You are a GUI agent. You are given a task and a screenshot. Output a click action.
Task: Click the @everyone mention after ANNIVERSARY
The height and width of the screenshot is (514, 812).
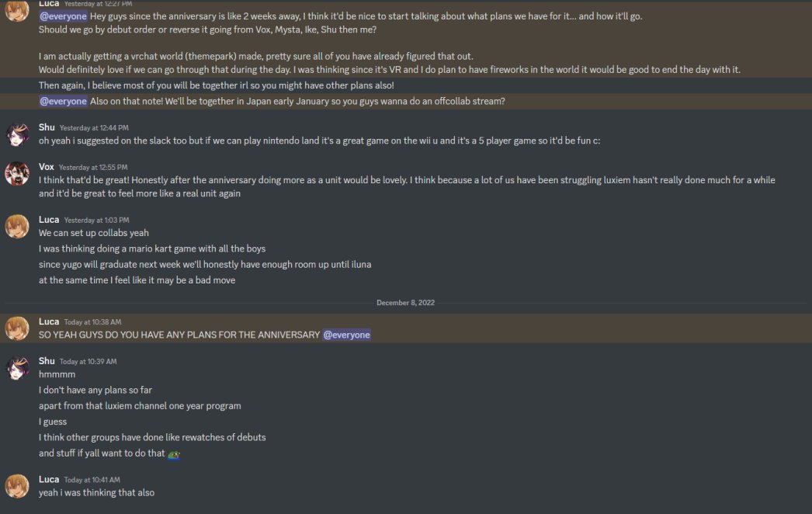pos(346,335)
